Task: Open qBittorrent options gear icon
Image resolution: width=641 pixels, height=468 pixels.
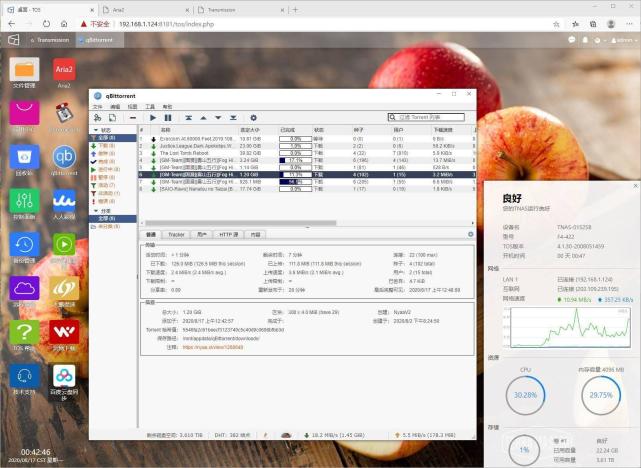Action: [253, 118]
